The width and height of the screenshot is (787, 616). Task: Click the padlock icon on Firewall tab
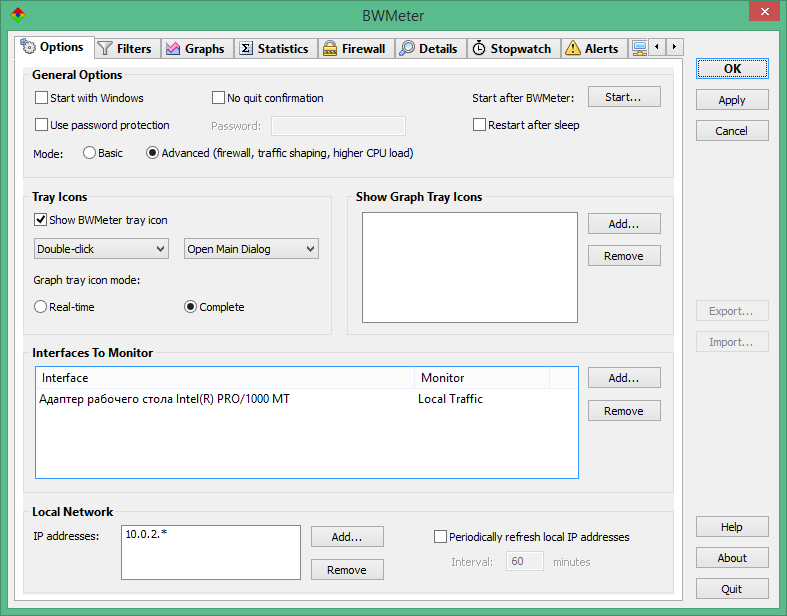coord(330,48)
